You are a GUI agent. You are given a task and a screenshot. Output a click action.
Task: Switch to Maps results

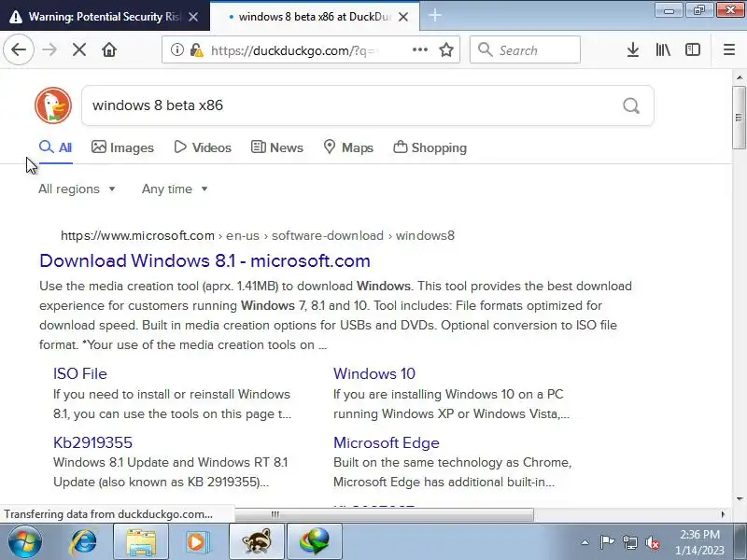[x=348, y=147]
